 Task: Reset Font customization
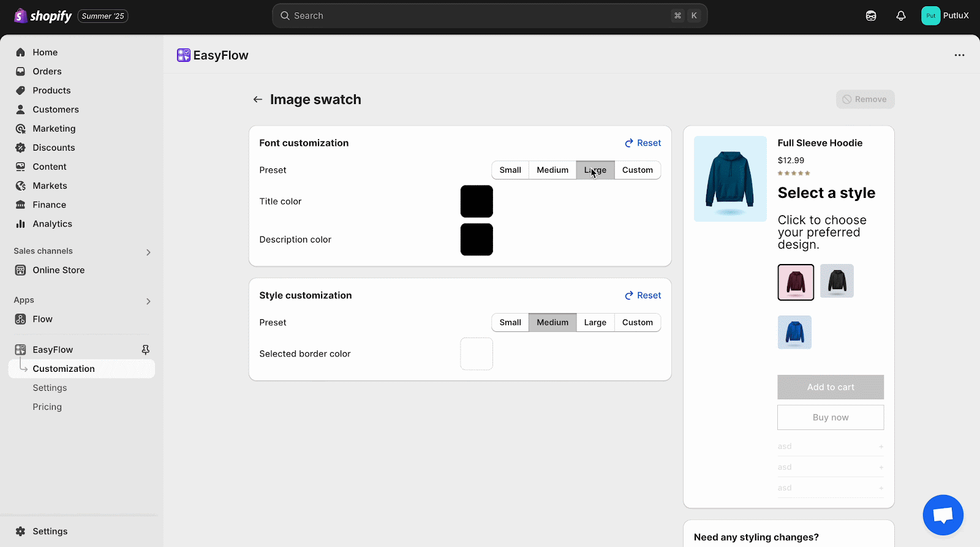[643, 143]
